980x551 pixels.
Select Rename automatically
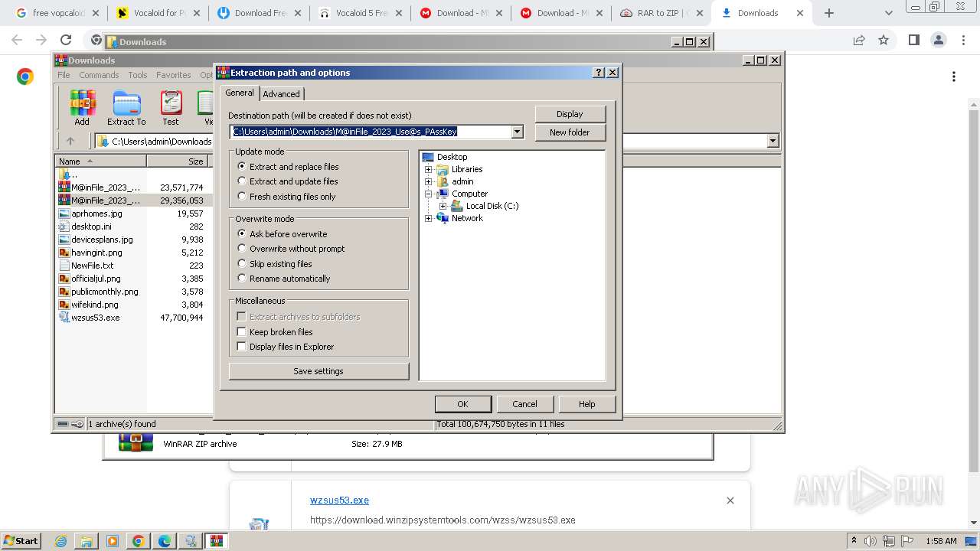tap(242, 279)
